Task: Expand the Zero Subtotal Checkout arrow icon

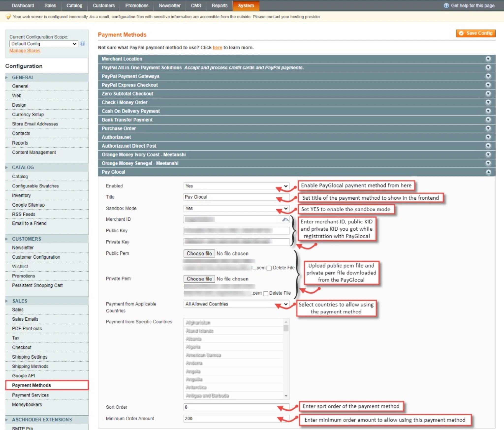Action: coord(488,93)
